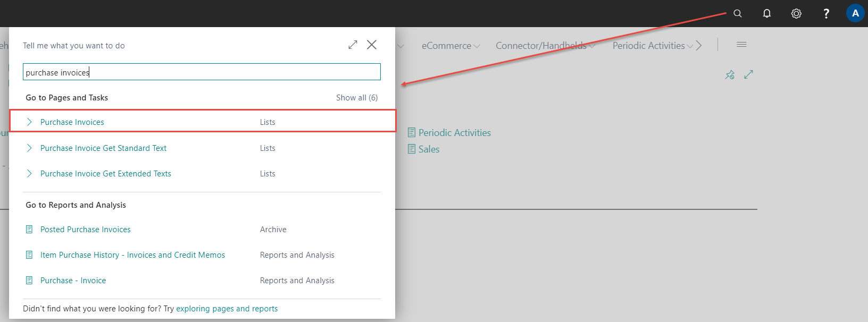Click the Help question mark icon
The height and width of the screenshot is (322, 868).
tap(825, 14)
